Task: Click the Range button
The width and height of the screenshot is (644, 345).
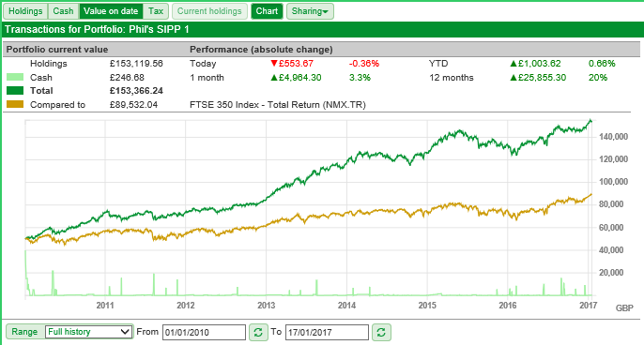Action: 24,332
